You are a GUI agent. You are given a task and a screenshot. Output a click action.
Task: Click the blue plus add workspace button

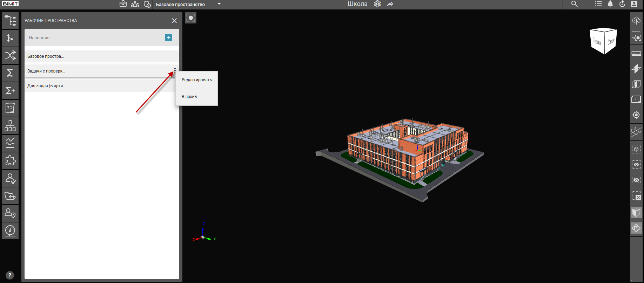pyautogui.click(x=169, y=37)
